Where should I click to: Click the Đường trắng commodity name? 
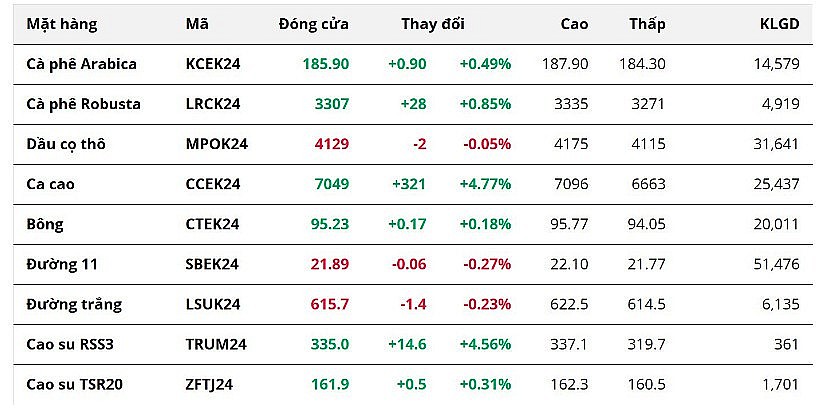pos(70,303)
